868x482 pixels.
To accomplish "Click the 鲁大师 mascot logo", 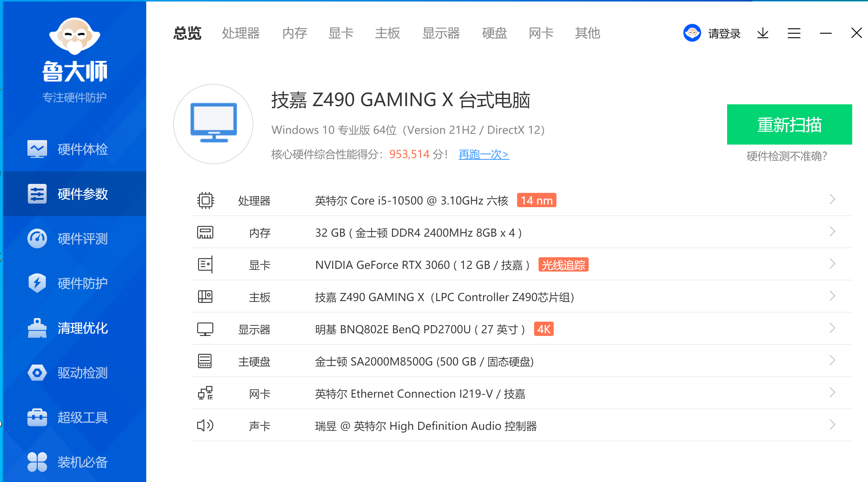I will (74, 36).
